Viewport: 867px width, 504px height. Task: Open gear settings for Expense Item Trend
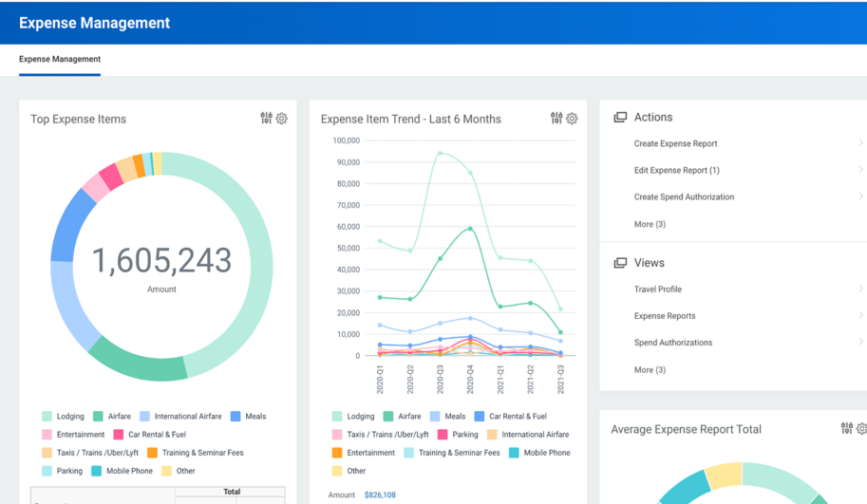coord(572,119)
